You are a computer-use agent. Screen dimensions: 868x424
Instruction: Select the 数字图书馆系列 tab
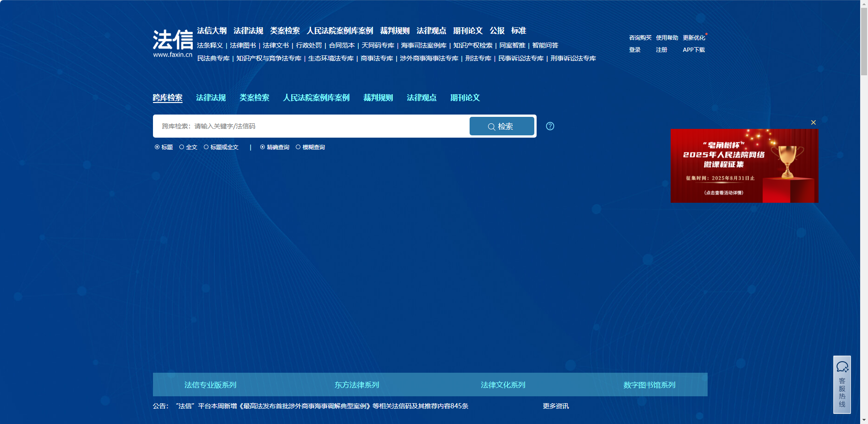click(x=649, y=385)
